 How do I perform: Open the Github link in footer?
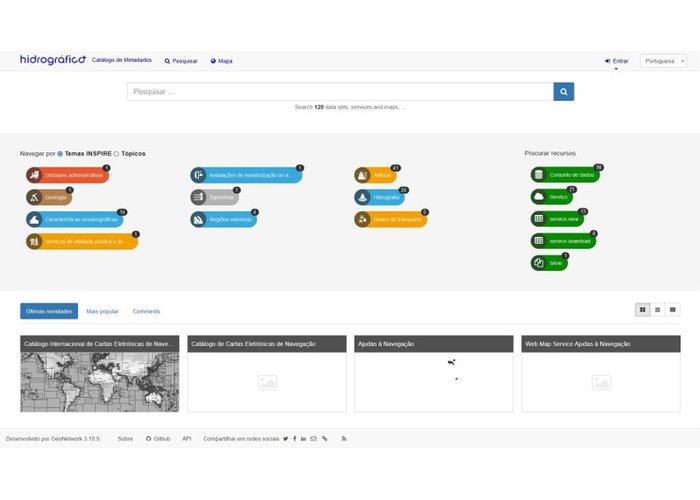click(x=158, y=439)
